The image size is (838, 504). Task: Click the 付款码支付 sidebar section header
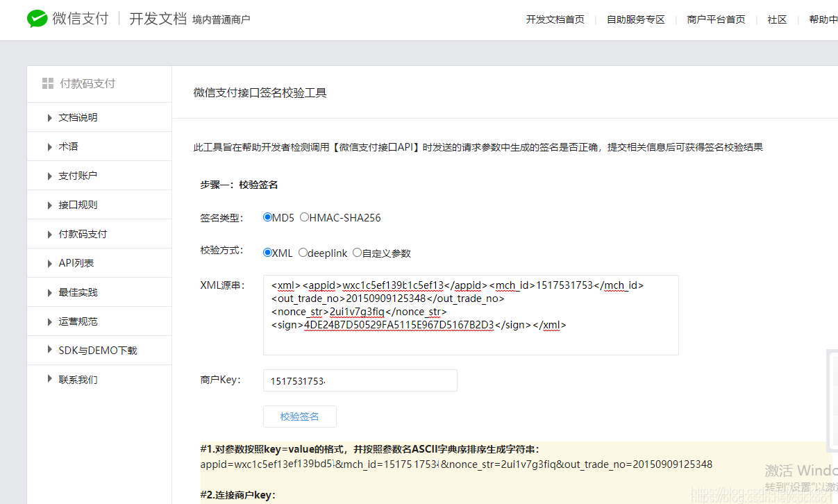[87, 83]
